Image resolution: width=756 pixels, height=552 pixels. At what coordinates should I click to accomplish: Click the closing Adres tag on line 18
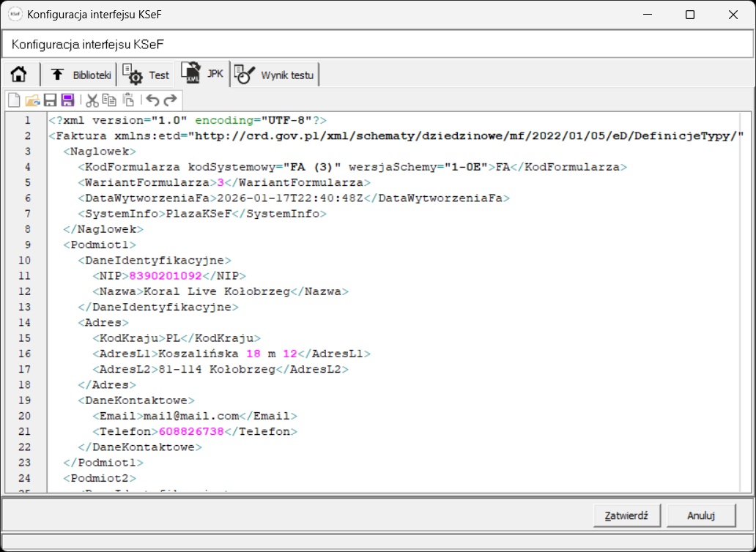(107, 385)
